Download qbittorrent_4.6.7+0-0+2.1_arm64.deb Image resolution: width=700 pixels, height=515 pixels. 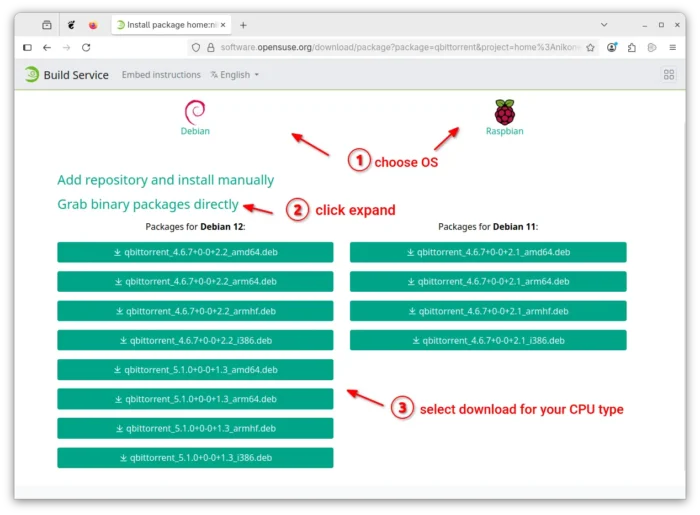488,282
